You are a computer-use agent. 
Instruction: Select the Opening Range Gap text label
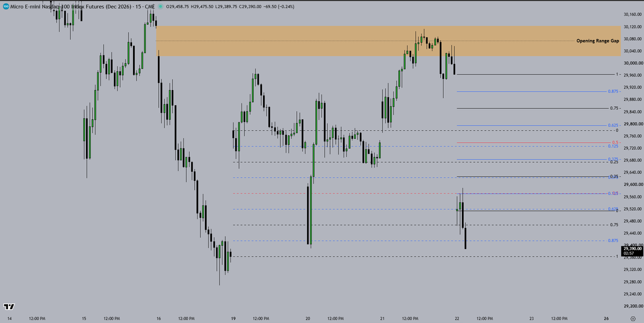click(598, 41)
